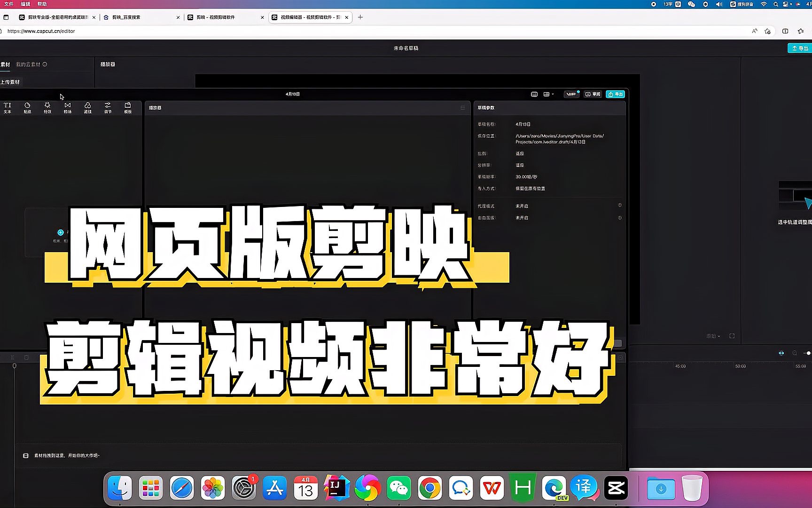Image resolution: width=812 pixels, height=508 pixels.
Task: Select the 剪映专业版 browser tab
Action: [x=58, y=17]
